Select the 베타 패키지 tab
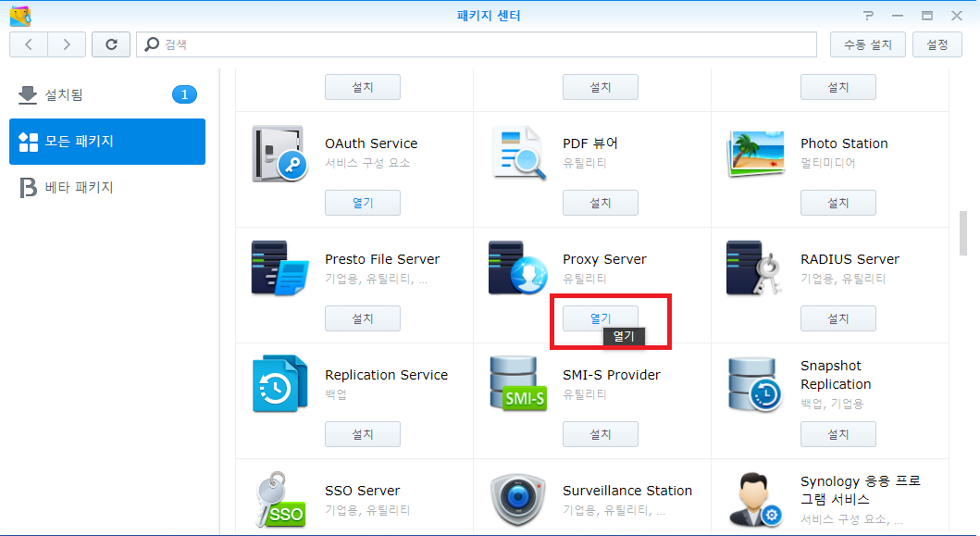Viewport: 980px width, 536px height. pos(107,188)
